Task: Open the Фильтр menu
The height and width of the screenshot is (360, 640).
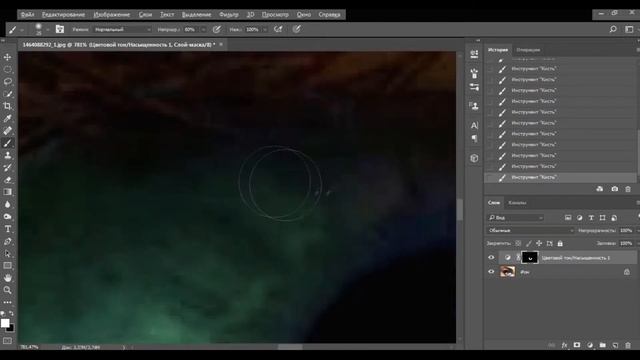Action: [x=229, y=15]
